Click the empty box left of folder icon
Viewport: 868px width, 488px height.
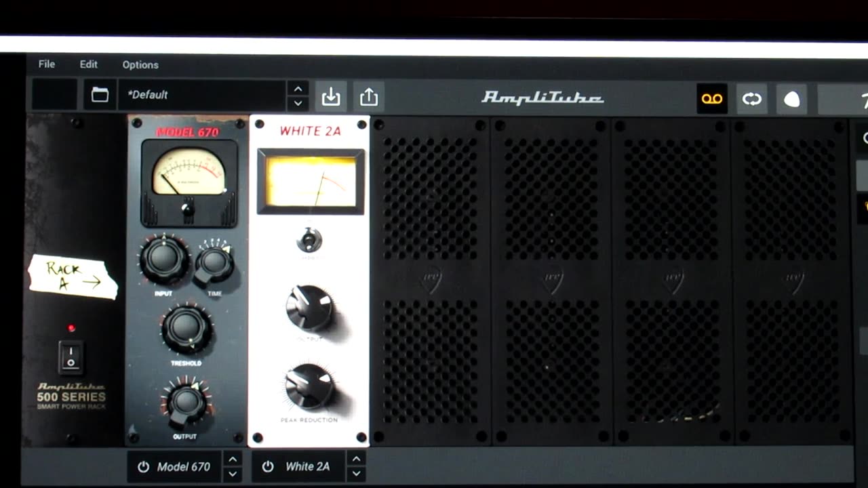(55, 94)
